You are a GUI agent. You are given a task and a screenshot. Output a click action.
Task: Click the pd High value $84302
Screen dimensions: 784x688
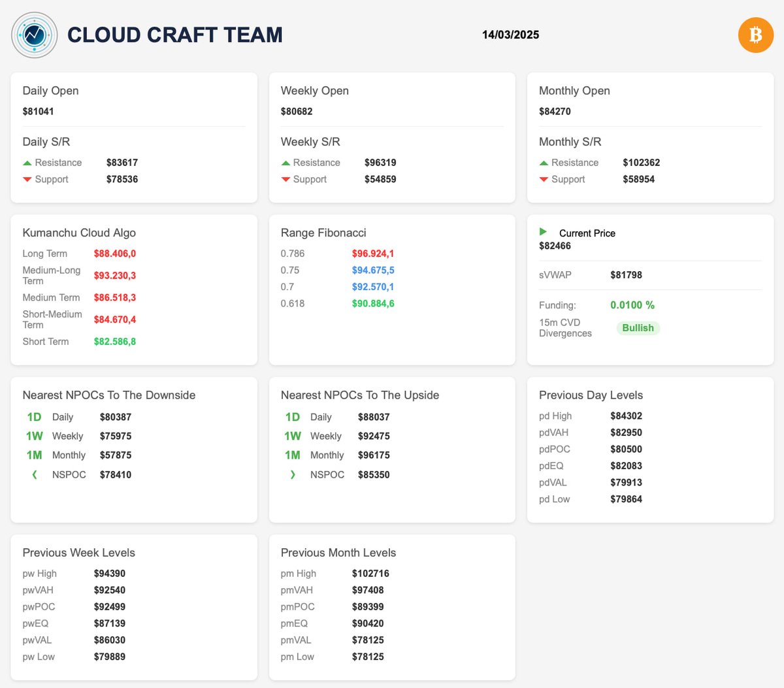(626, 416)
